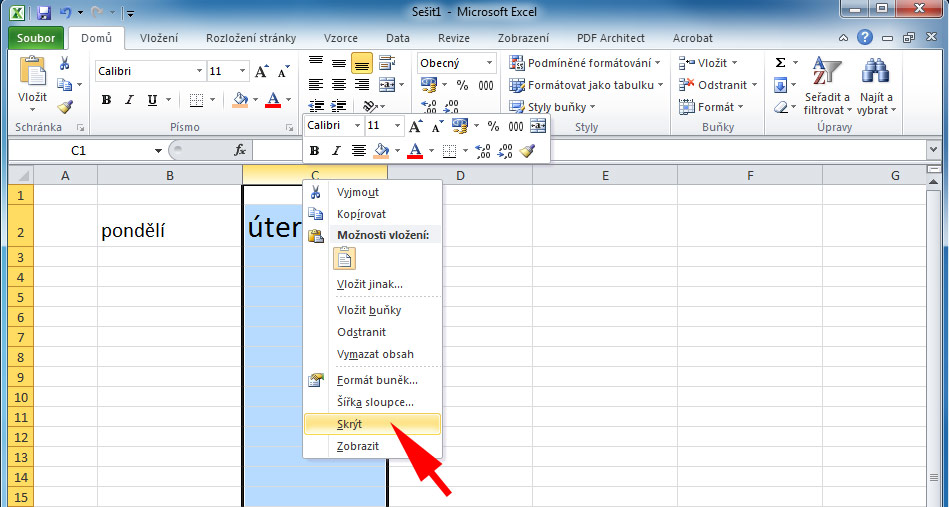Toggle ribbon center horizontal alignment button
The height and width of the screenshot is (507, 949).
pos(338,85)
